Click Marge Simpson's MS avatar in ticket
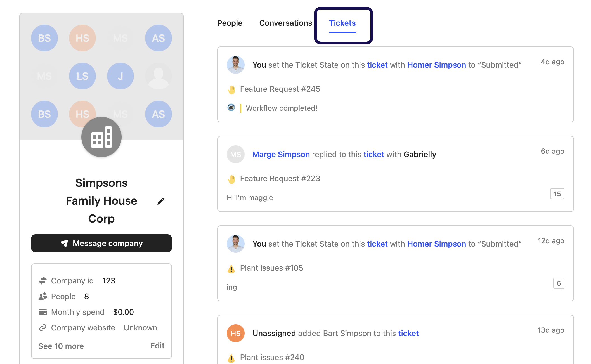The height and width of the screenshot is (364, 591). click(236, 154)
